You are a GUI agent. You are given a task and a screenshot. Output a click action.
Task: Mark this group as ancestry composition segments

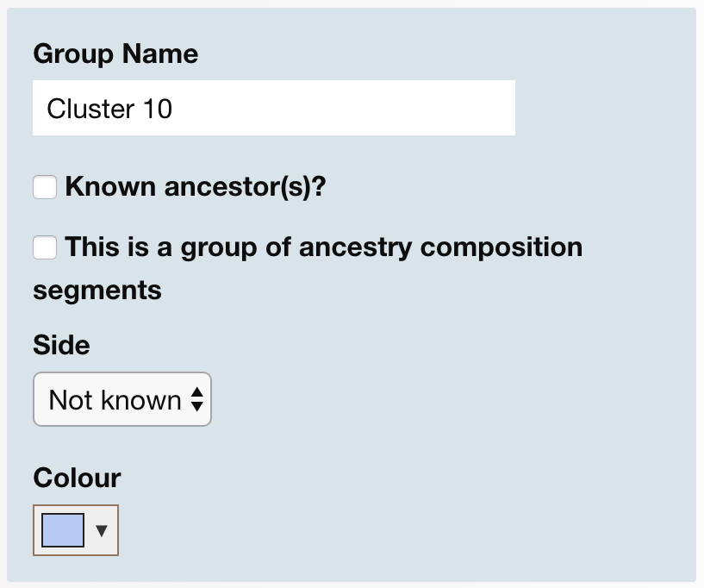point(44,247)
